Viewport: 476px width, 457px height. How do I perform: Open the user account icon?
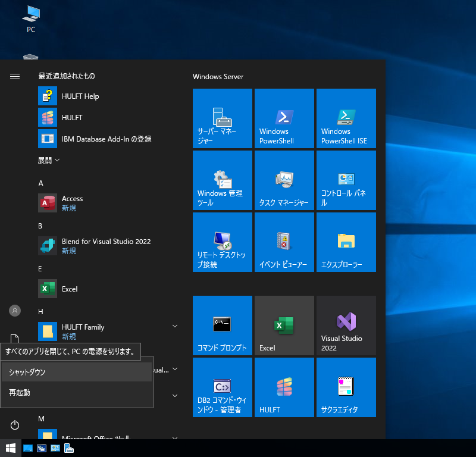click(x=15, y=311)
